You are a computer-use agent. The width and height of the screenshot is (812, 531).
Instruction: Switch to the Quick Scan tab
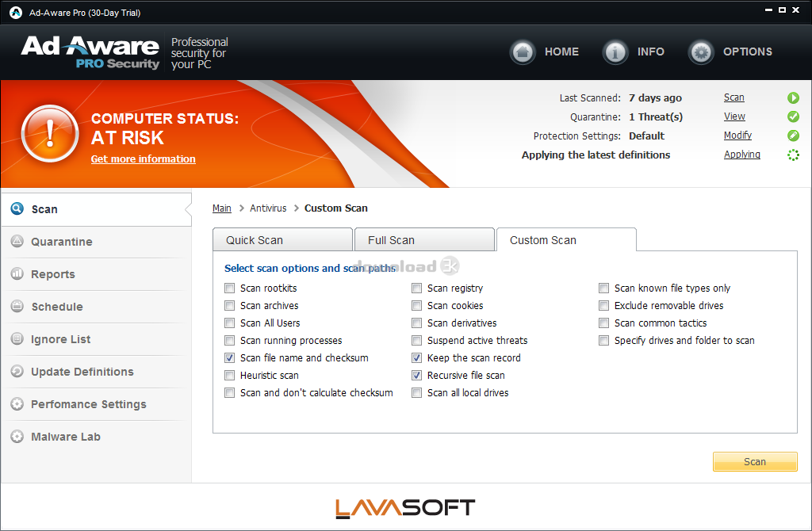(283, 239)
